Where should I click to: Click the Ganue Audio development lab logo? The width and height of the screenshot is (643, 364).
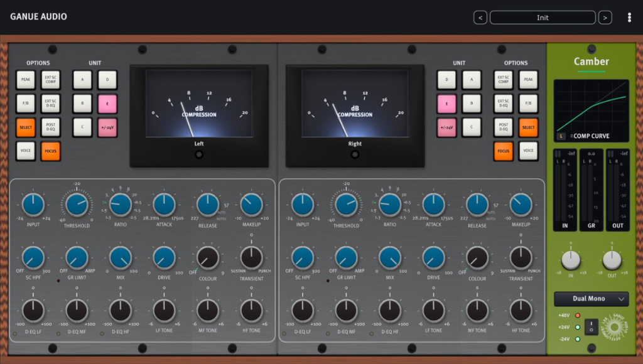point(614,327)
